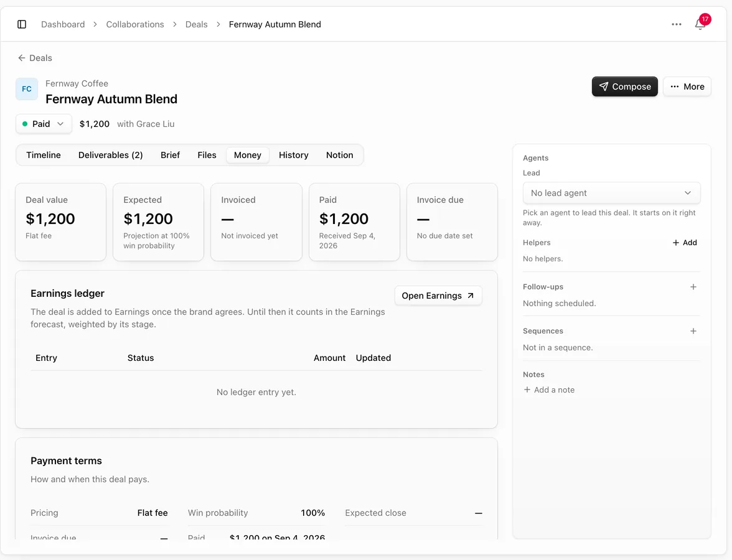
Task: Click the $1,200 amount beside Paid status
Action: point(95,124)
